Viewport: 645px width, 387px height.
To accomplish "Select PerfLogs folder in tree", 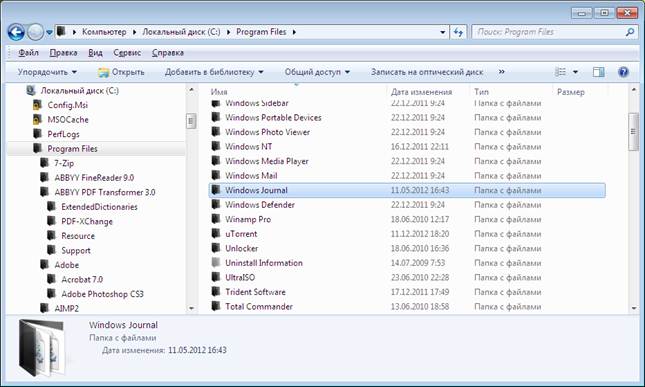I will [x=63, y=134].
